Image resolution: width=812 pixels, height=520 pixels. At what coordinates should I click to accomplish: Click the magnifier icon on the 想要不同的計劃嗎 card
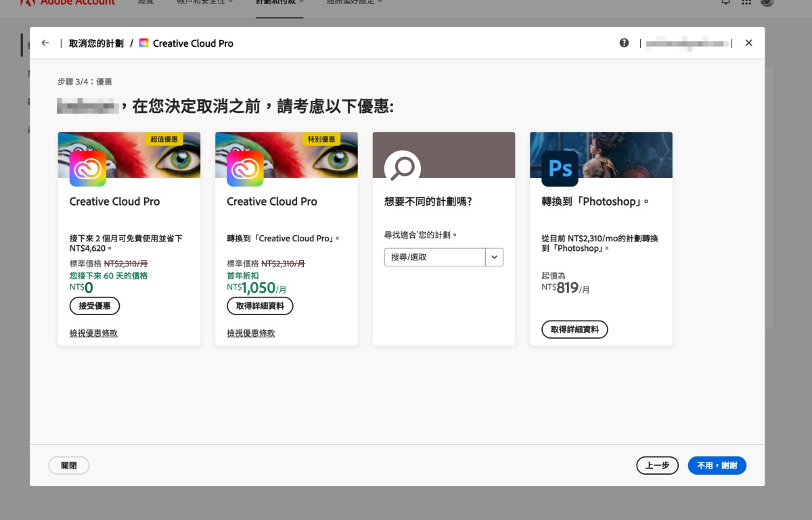[x=403, y=168]
